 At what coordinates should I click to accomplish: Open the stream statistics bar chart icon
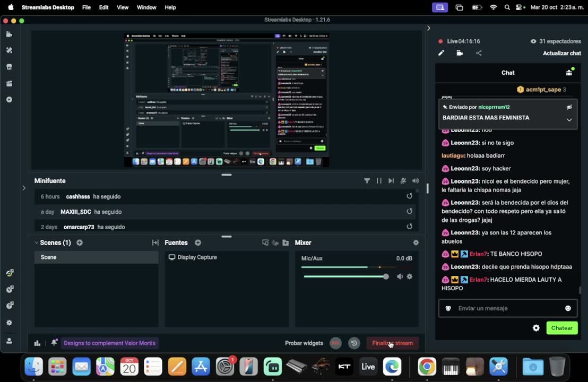(x=37, y=343)
